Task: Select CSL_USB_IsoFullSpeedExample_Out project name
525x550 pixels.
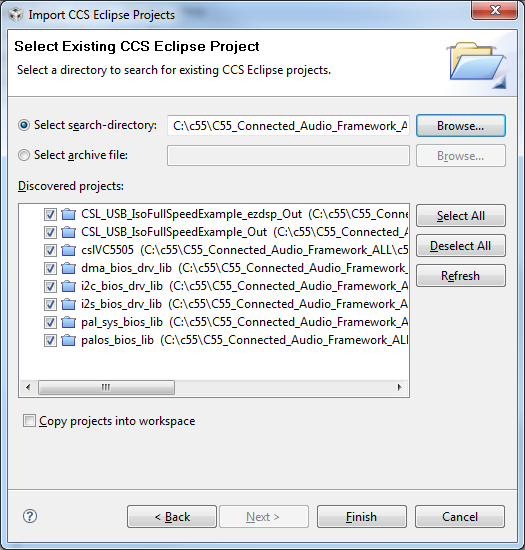Action: 174,232
